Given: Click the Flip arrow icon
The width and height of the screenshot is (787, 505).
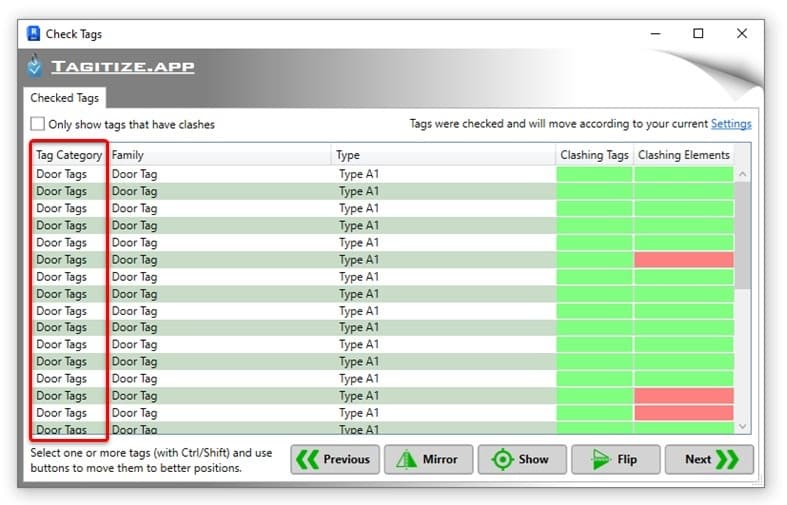Looking at the screenshot, I should pos(600,459).
